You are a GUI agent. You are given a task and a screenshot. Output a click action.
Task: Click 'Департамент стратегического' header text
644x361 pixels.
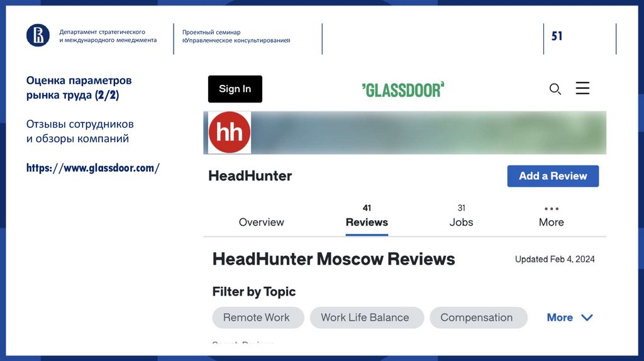point(102,31)
